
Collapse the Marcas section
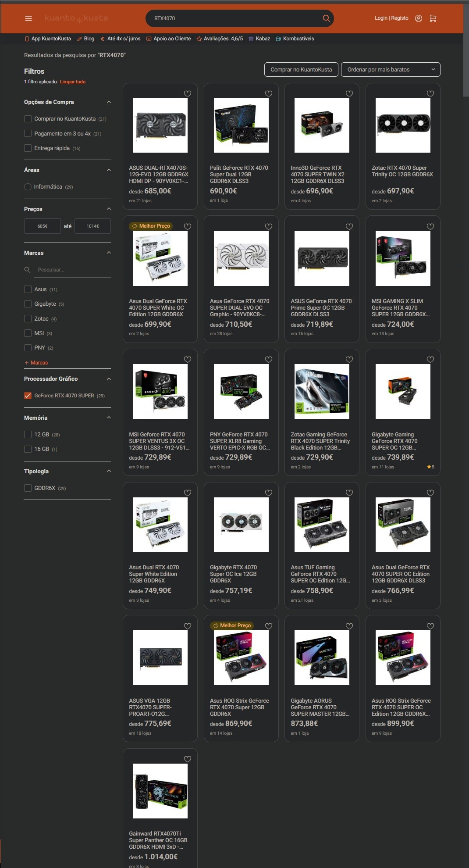[109, 253]
